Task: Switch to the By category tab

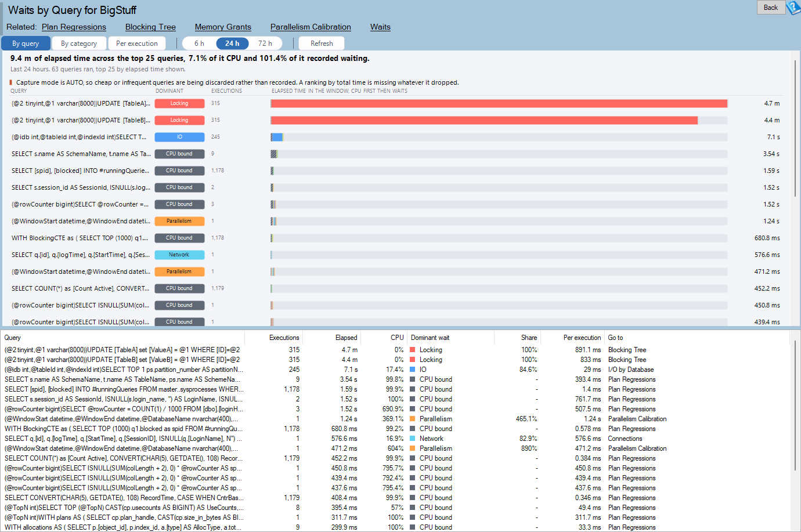Action: click(79, 44)
